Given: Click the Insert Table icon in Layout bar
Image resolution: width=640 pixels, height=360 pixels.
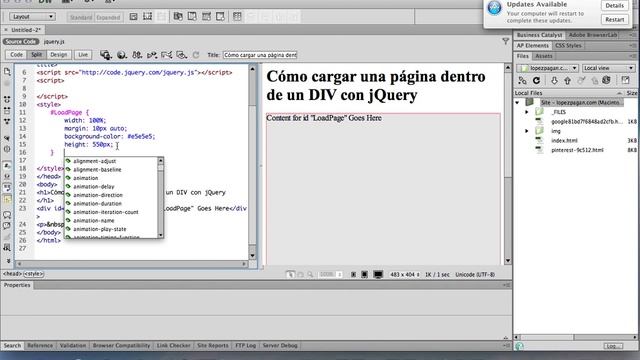Looking at the screenshot, I should 237,17.
